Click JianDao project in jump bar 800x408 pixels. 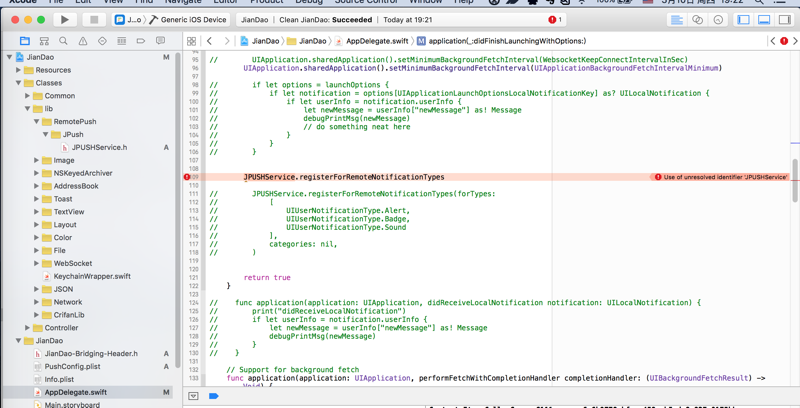tap(260, 41)
